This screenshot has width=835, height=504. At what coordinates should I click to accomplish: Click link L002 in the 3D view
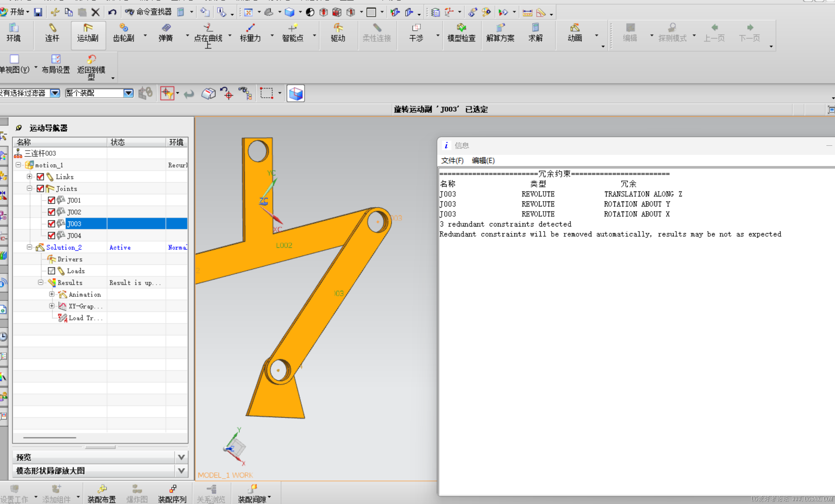pyautogui.click(x=284, y=246)
